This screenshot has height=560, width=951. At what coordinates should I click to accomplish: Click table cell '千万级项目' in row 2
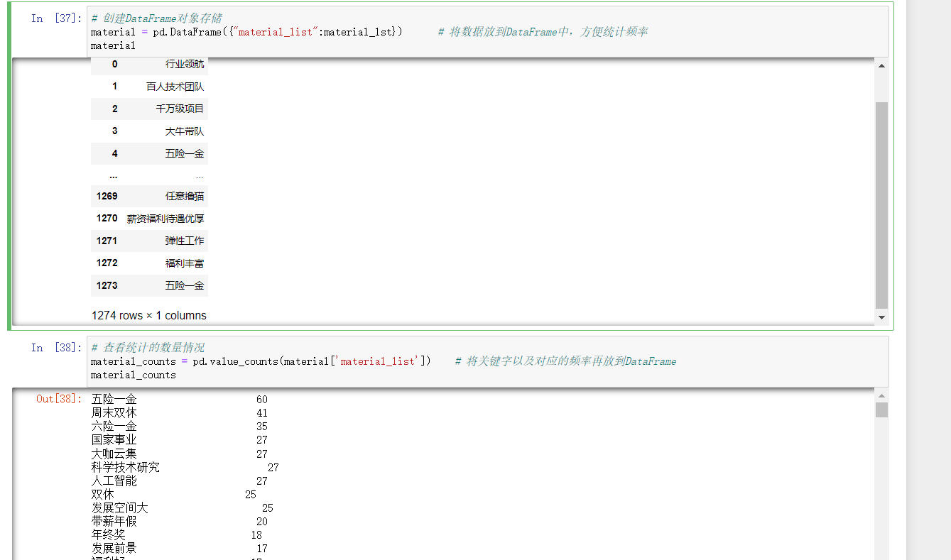pyautogui.click(x=180, y=109)
